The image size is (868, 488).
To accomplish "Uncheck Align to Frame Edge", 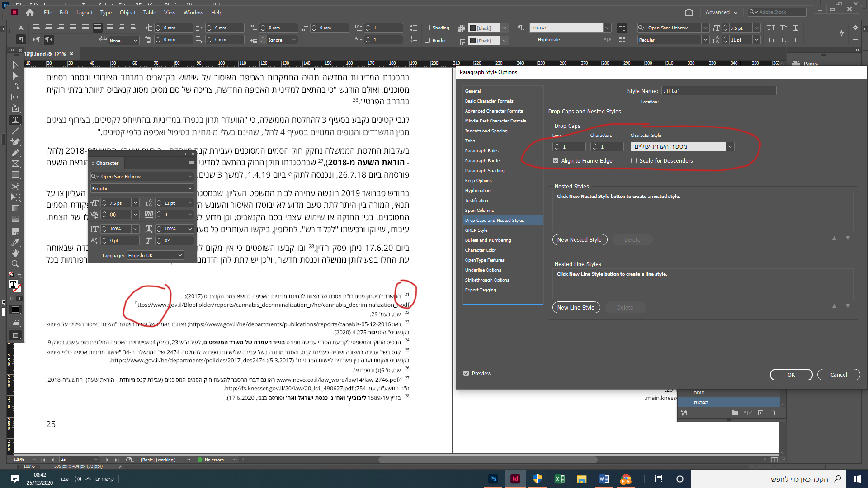I will coord(556,160).
